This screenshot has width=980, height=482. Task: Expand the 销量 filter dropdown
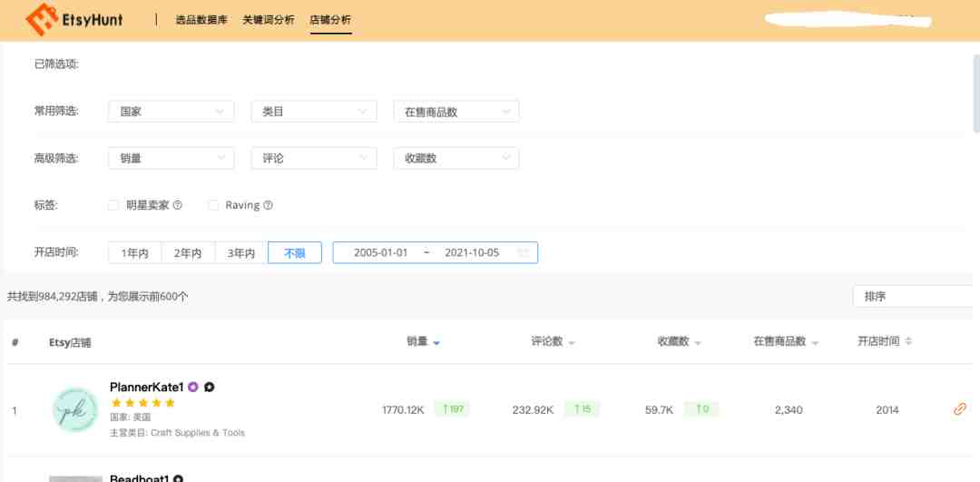coord(171,158)
